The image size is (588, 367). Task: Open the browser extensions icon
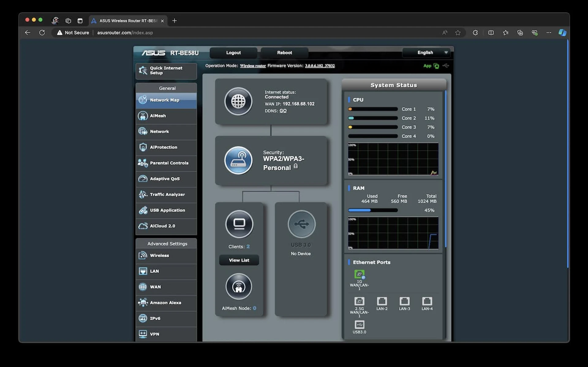(475, 32)
